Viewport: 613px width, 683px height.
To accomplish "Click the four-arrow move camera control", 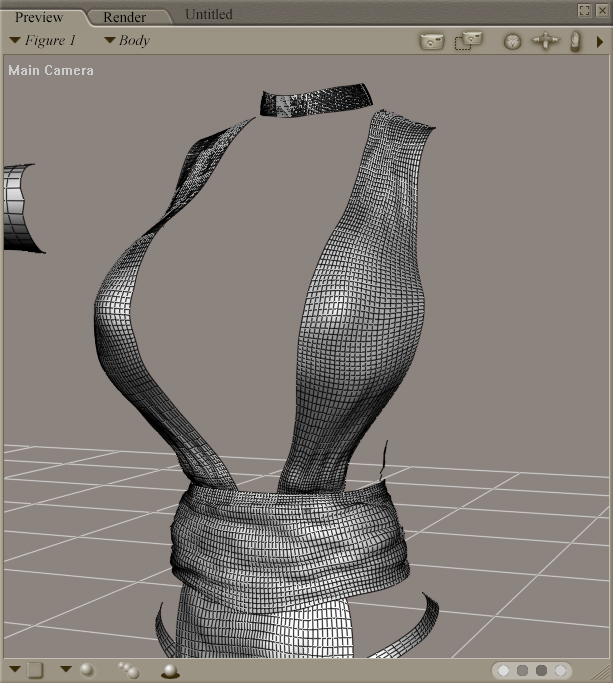I will [x=545, y=41].
